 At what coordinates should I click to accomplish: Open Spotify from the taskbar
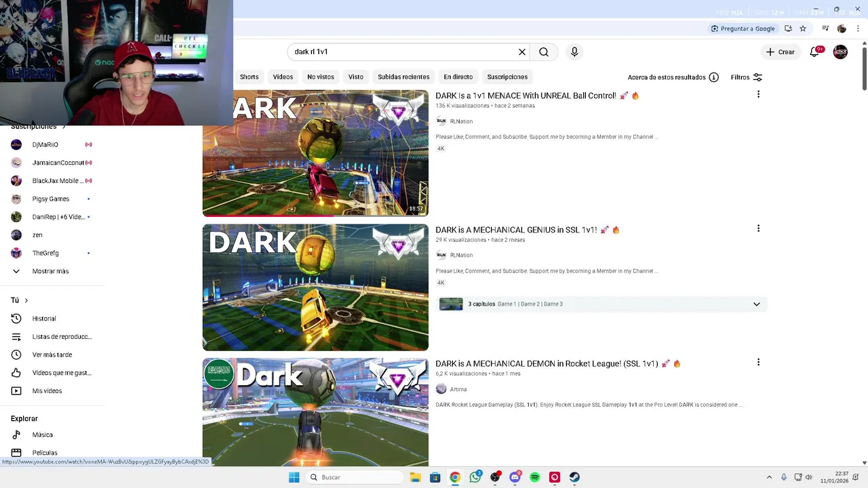point(535,477)
